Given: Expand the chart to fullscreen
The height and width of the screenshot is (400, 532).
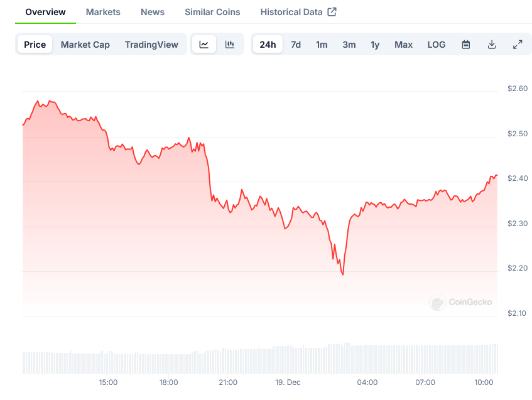Looking at the screenshot, I should click(x=518, y=45).
